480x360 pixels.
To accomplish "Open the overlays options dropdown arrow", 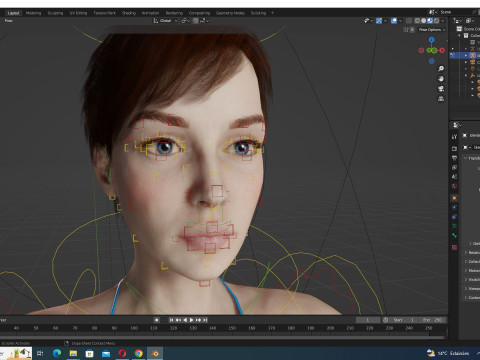I will click(400, 21).
